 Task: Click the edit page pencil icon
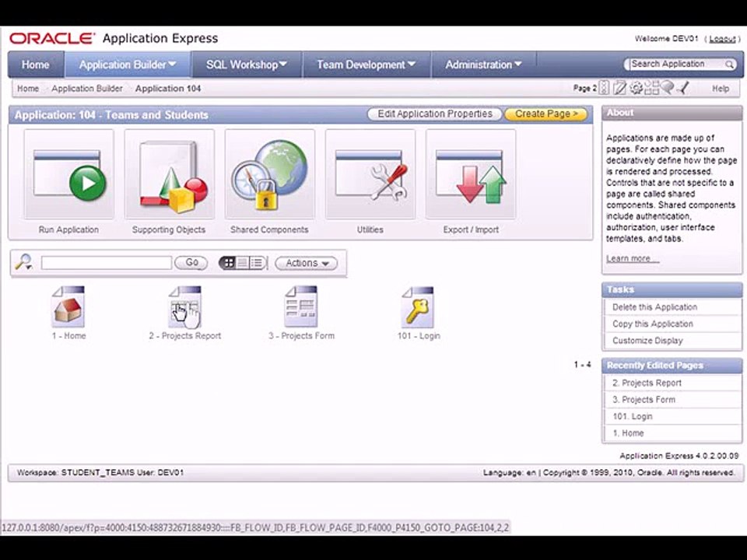pos(619,88)
